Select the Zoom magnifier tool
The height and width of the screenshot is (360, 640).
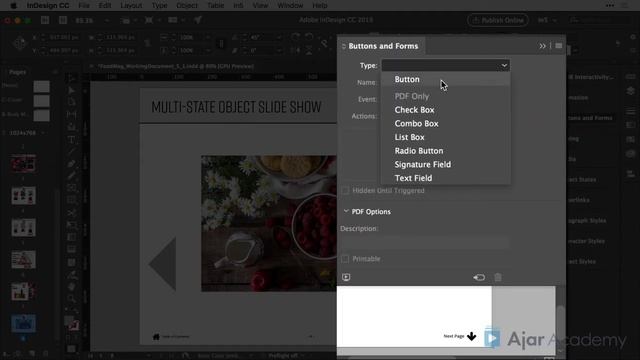coord(71,299)
